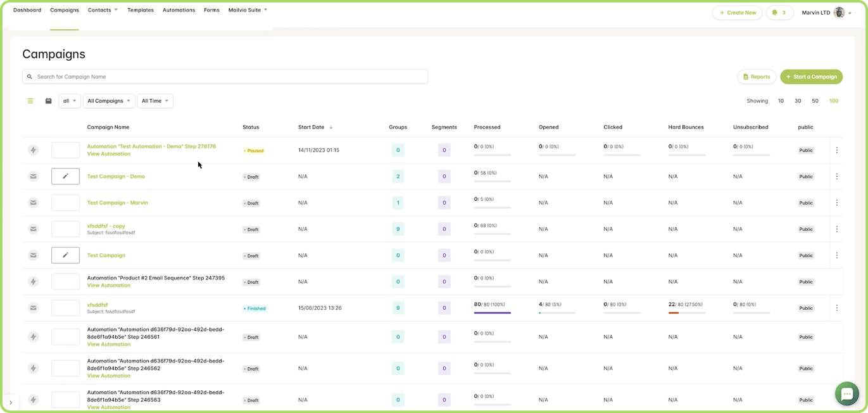The image size is (868, 413).
Task: Show 30 campaigns per page
Action: 798,101
